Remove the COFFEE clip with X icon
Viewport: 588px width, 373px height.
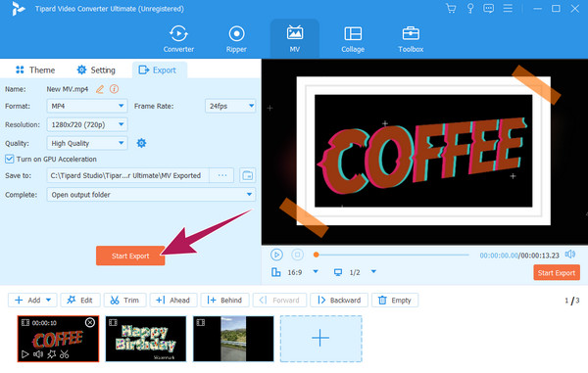point(90,322)
